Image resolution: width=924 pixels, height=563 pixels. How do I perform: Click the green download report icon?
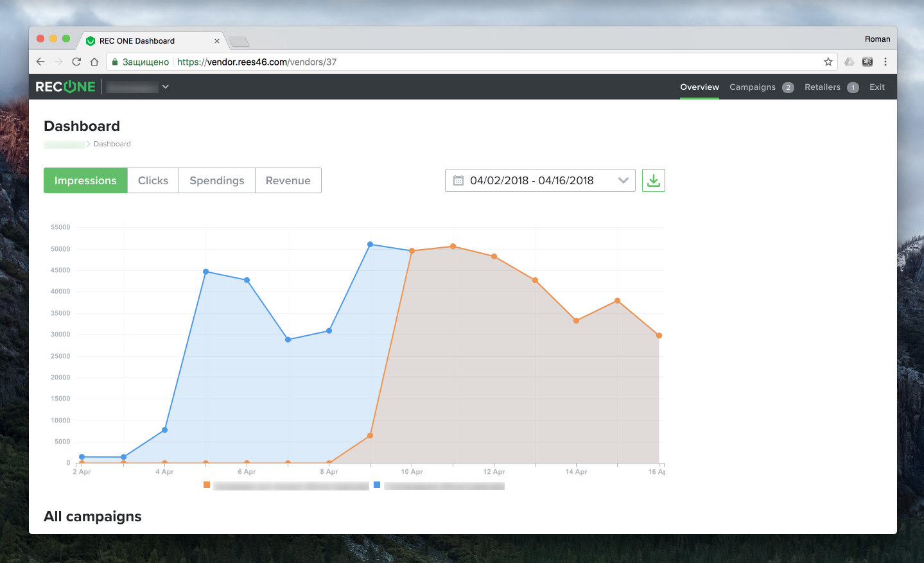pos(653,180)
